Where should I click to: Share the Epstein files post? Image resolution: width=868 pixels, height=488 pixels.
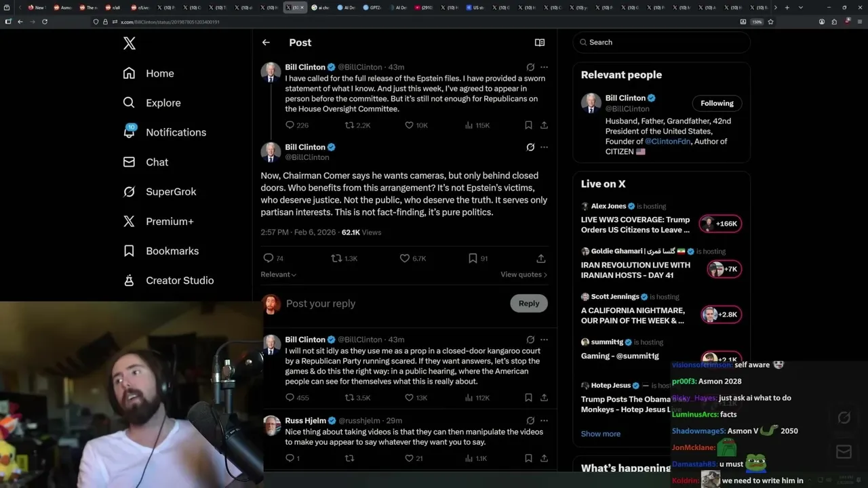coord(544,125)
